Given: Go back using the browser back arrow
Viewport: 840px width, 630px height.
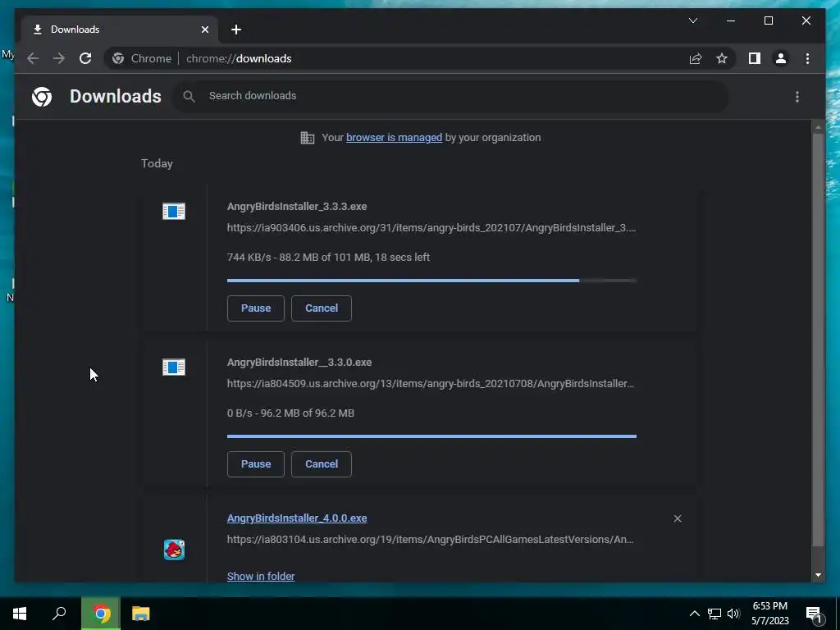Looking at the screenshot, I should click(x=33, y=58).
